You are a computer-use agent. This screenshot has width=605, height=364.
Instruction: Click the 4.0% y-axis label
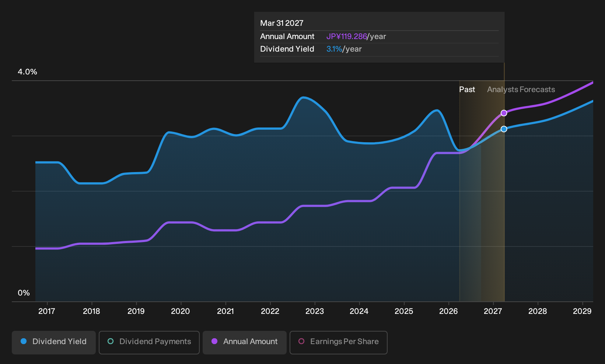pyautogui.click(x=28, y=72)
